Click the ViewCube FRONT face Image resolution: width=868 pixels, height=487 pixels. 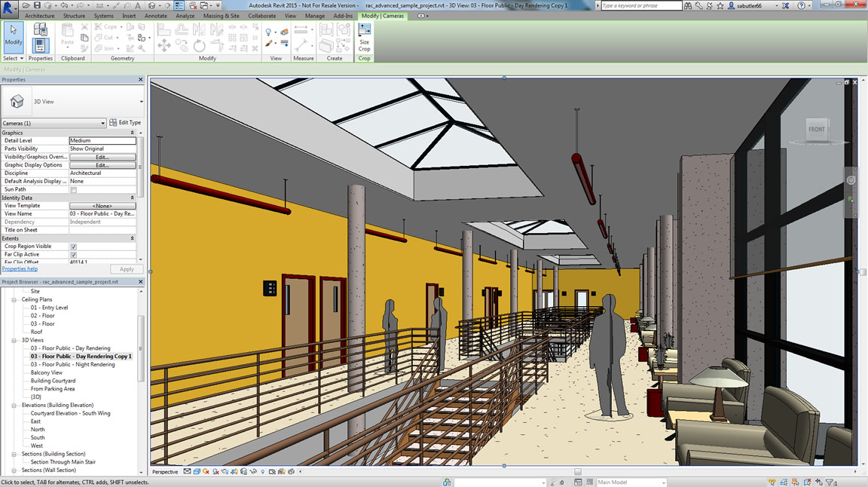[x=817, y=129]
